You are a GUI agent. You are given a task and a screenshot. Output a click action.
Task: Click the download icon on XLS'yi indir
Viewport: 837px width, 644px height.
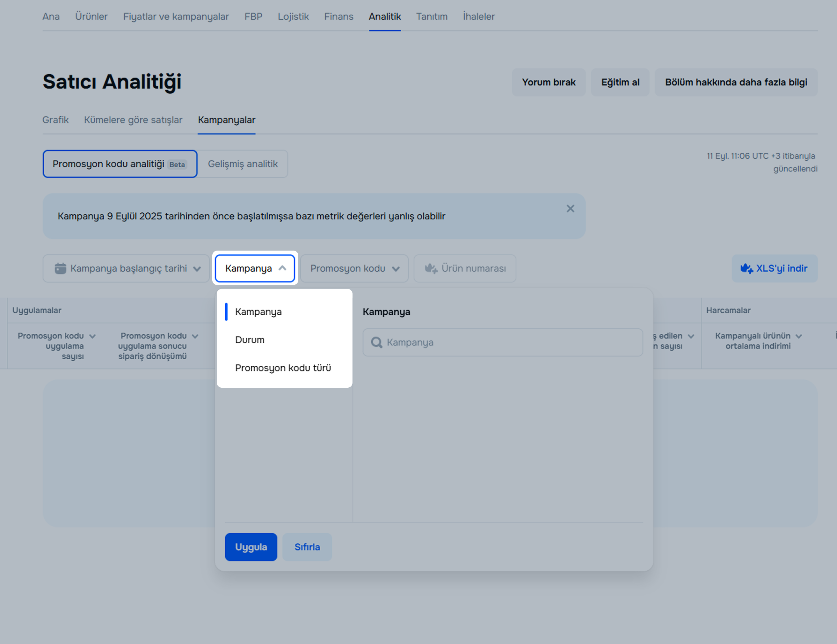pyautogui.click(x=746, y=268)
